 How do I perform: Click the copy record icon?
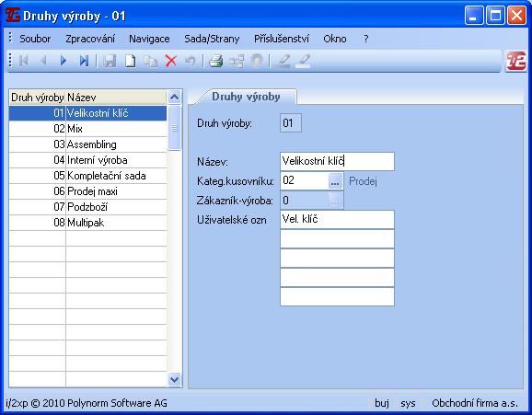tap(150, 62)
